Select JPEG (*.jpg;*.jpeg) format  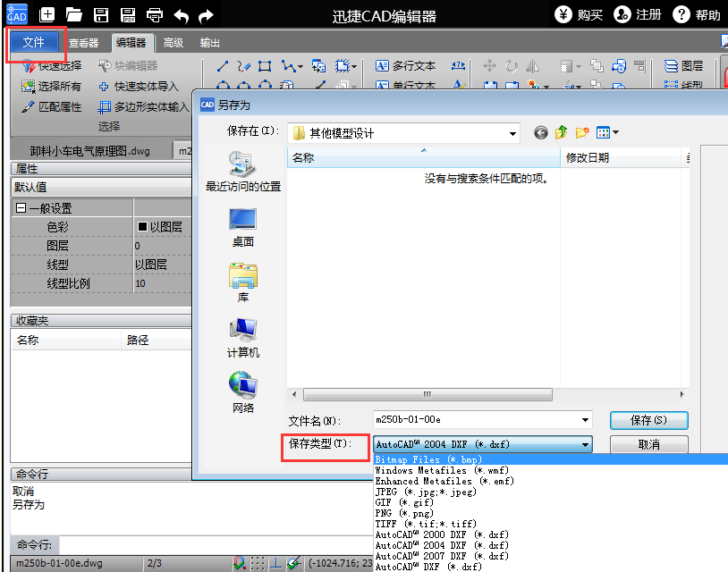click(551, 492)
